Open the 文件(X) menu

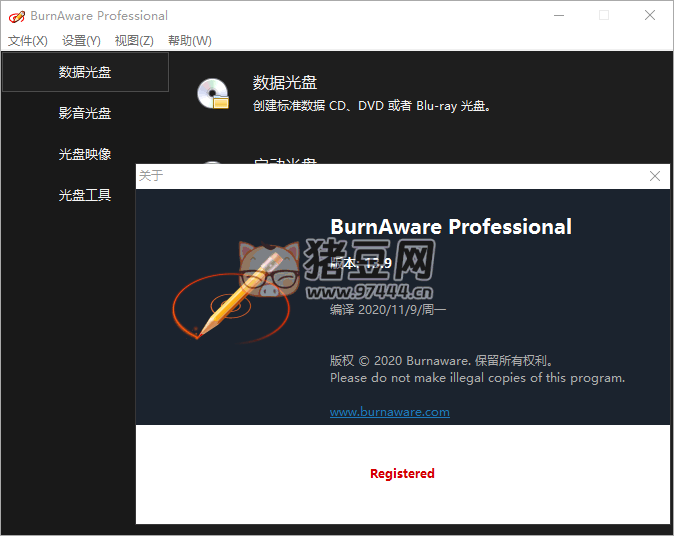pyautogui.click(x=28, y=41)
